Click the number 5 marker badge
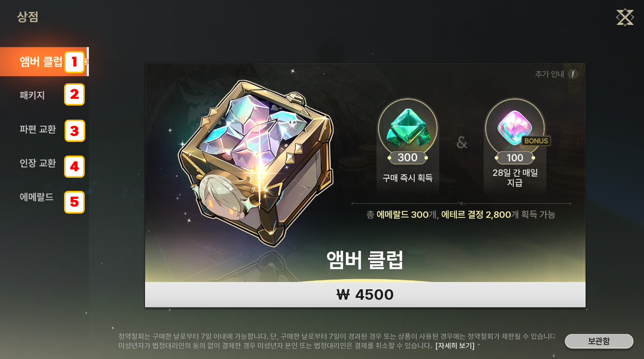Screen dimensions: 644x359 click(74, 202)
